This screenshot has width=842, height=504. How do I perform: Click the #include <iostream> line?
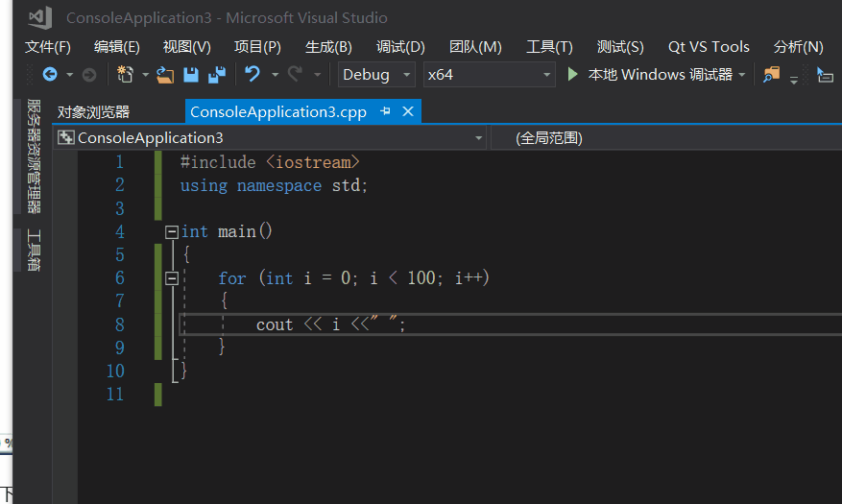pos(270,162)
